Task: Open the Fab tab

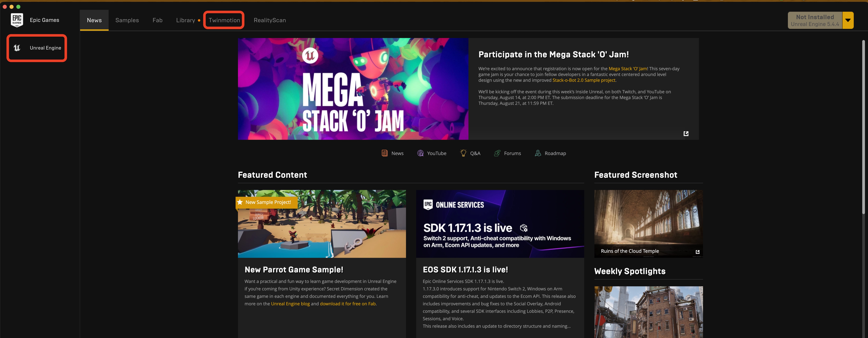Action: [157, 20]
